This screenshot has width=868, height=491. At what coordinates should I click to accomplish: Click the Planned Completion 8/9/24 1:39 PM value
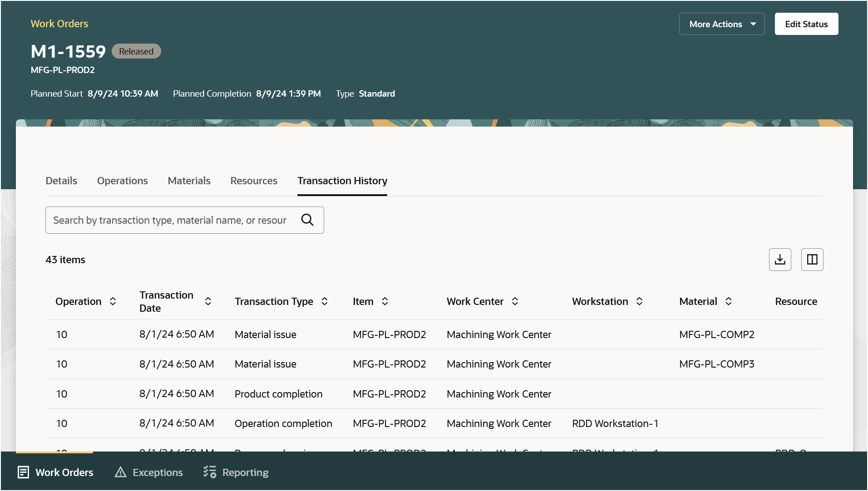point(288,93)
